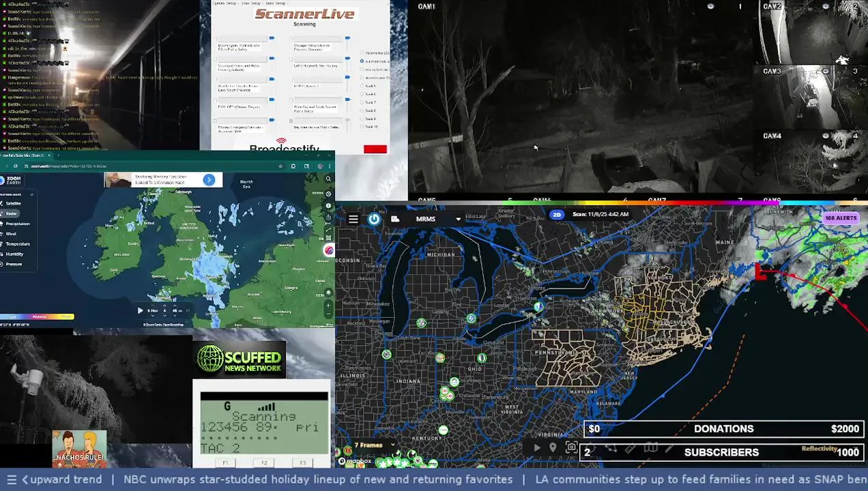Screen dimensions: 868x491
Task: Open Zoom Earth info icon
Action: [328, 205]
